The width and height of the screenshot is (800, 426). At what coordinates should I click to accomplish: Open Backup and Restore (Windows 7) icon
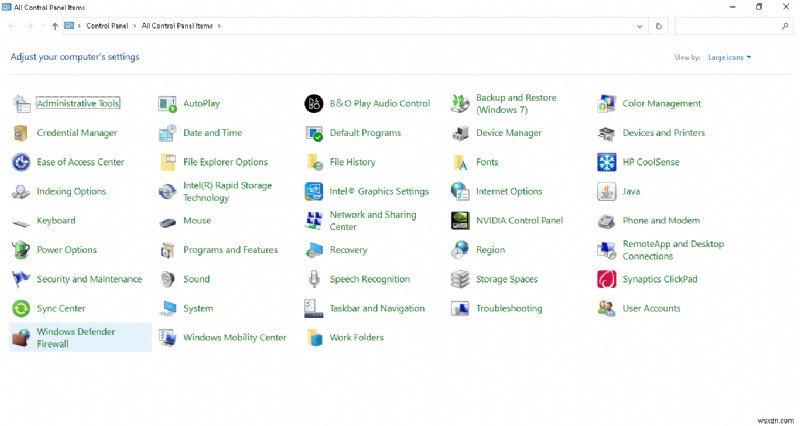[460, 104]
